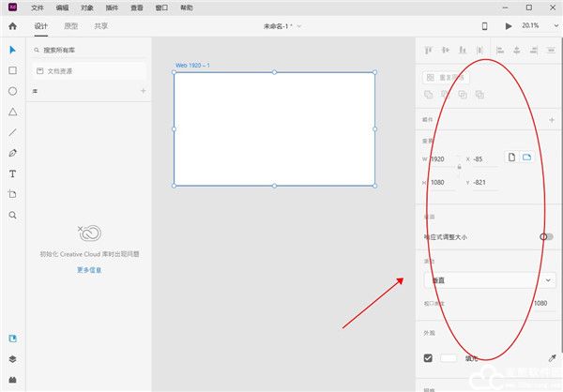563x392 pixels.
Task: Pick fill color with the eyedropper
Action: click(x=552, y=358)
